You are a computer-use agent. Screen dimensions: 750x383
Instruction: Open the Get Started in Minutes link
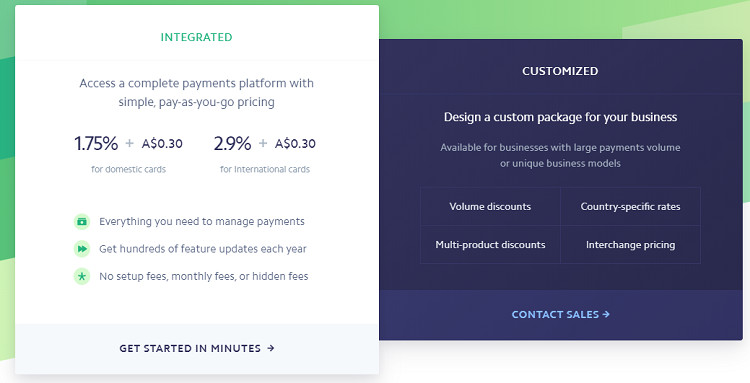[197, 348]
